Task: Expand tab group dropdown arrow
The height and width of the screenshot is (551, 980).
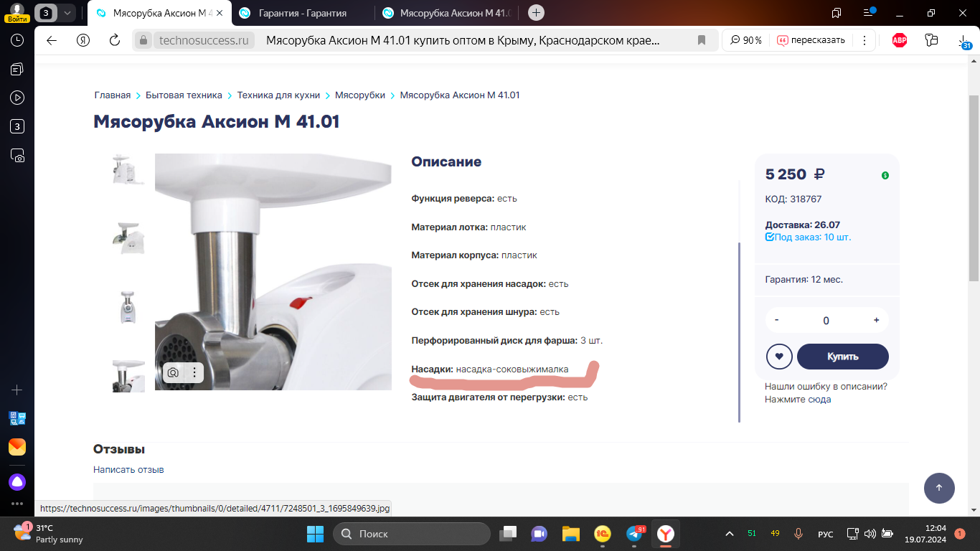Action: [x=67, y=13]
